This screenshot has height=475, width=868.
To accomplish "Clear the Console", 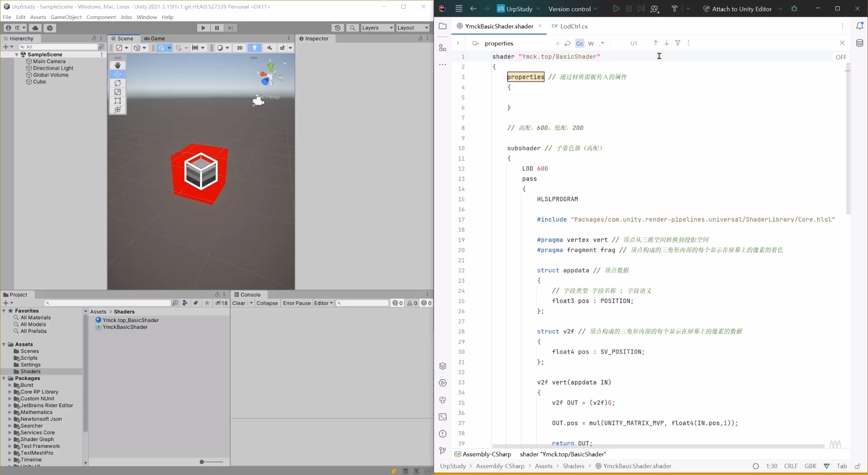I will coord(240,303).
